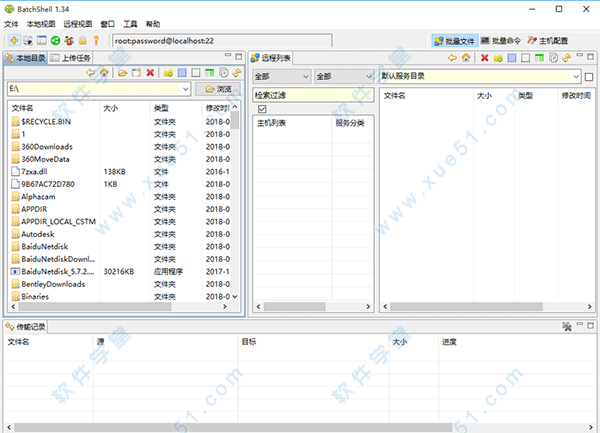Switch to 批量命令 mode
Viewport: 600px width, 433px height.
[501, 41]
